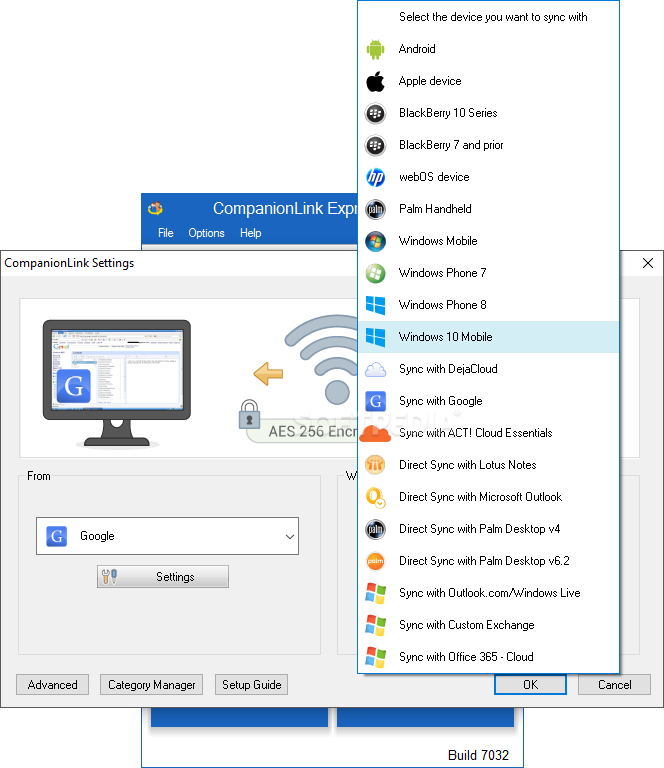664x768 pixels.
Task: Select Direct Sync with Microsoft Outlook
Action: pyautogui.click(x=489, y=497)
